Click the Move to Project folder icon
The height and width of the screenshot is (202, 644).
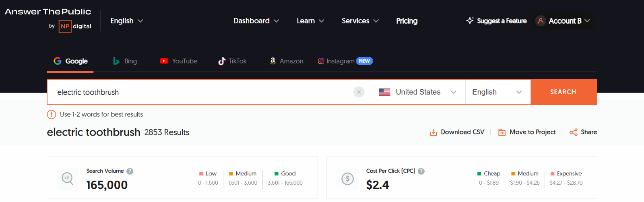point(502,132)
